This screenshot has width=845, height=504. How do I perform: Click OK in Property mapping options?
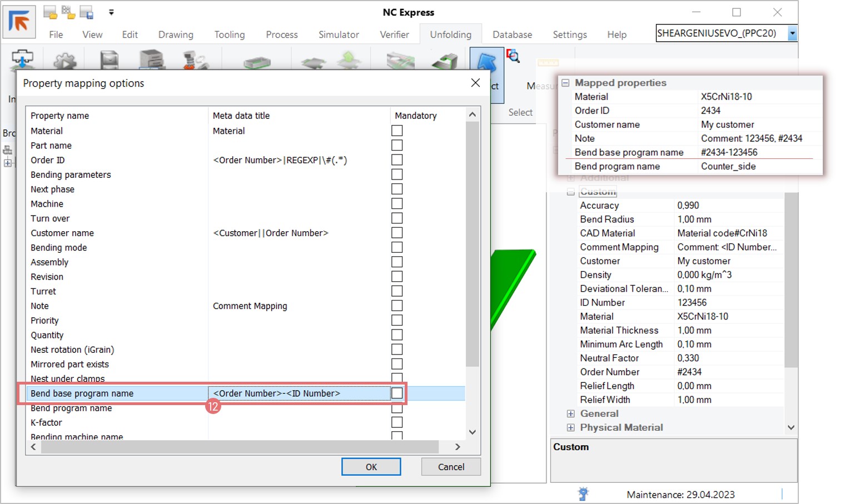(371, 467)
